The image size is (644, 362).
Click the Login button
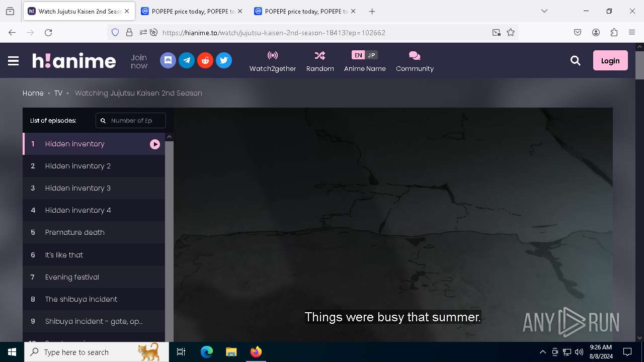click(x=610, y=60)
